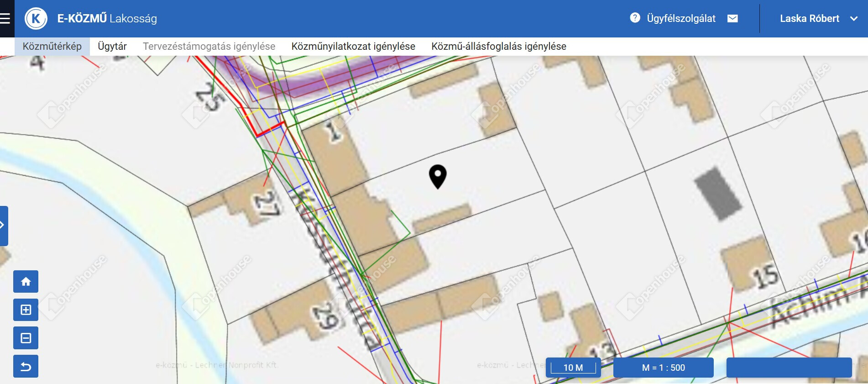Open the Laska Róbert user dropdown
Screen dimensions: 868x384
coord(809,18)
